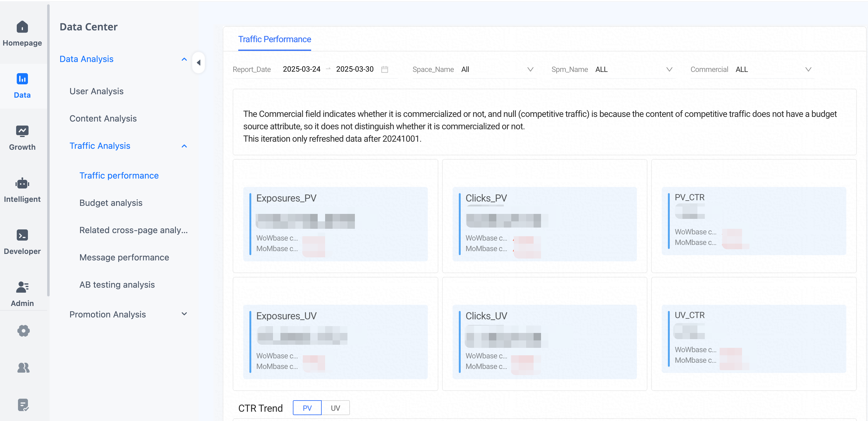
Task: Open Budget analysis menu item
Action: point(111,203)
